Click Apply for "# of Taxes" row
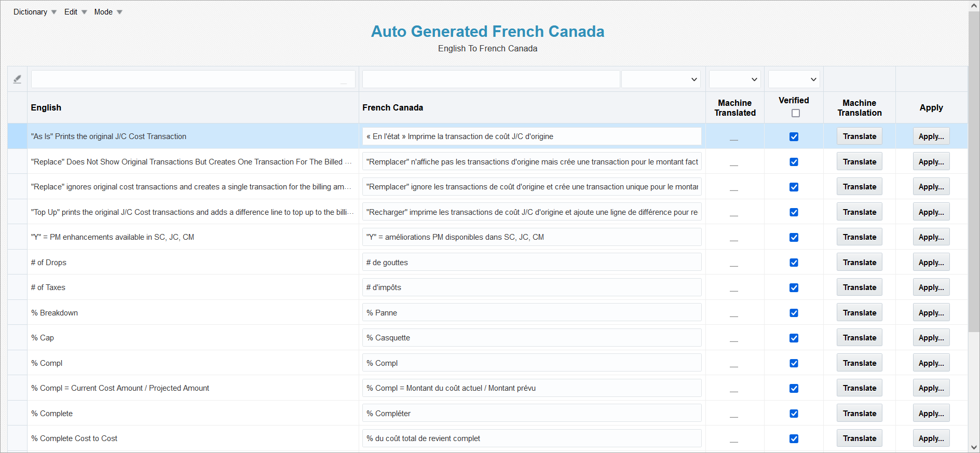Viewport: 980px width, 453px height. (x=931, y=287)
